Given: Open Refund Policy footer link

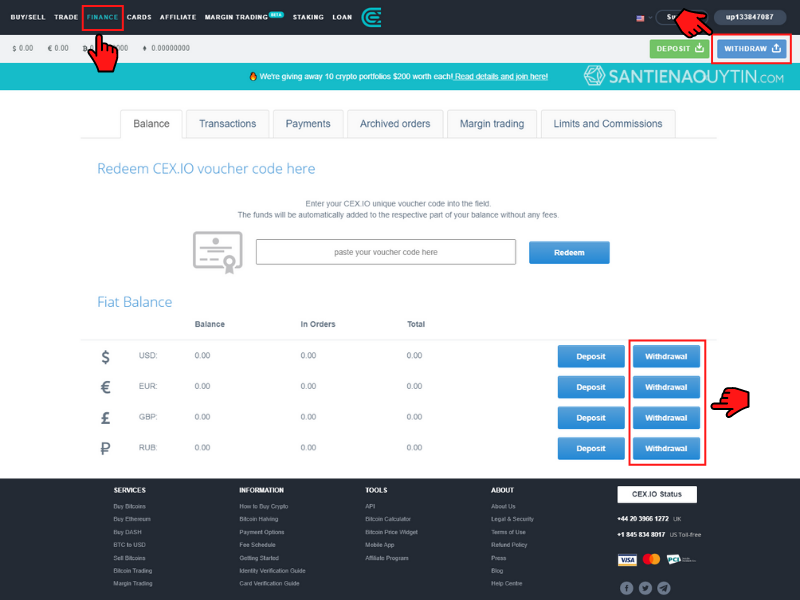Looking at the screenshot, I should pos(509,545).
